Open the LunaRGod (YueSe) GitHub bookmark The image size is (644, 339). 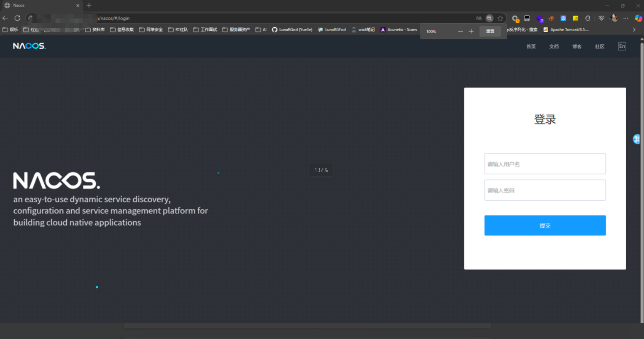pyautogui.click(x=292, y=30)
